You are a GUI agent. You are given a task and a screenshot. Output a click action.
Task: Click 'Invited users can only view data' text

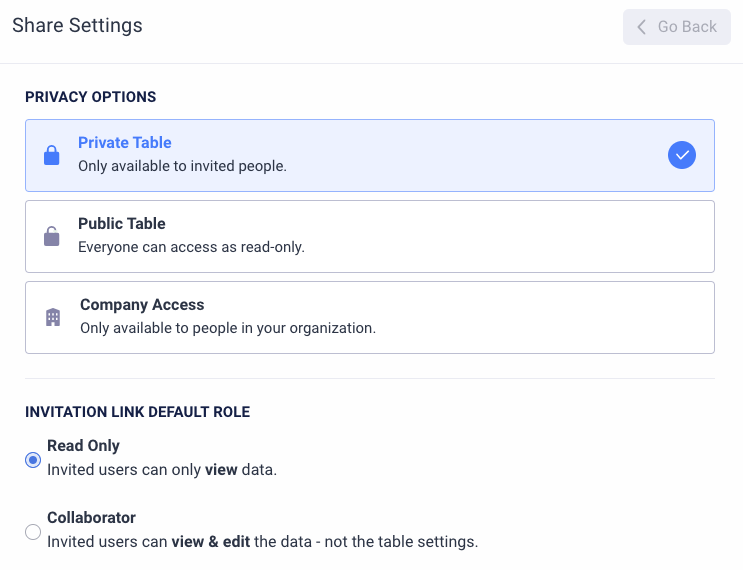[x=162, y=470]
